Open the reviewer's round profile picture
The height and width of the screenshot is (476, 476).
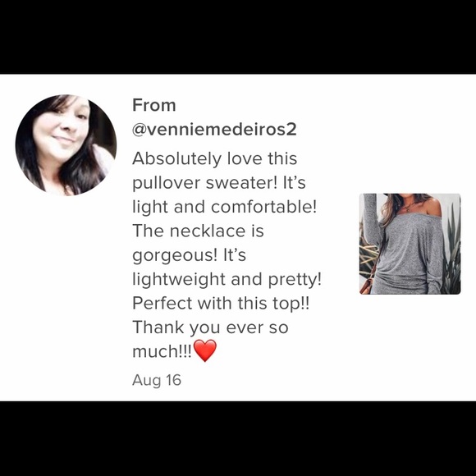point(66,145)
